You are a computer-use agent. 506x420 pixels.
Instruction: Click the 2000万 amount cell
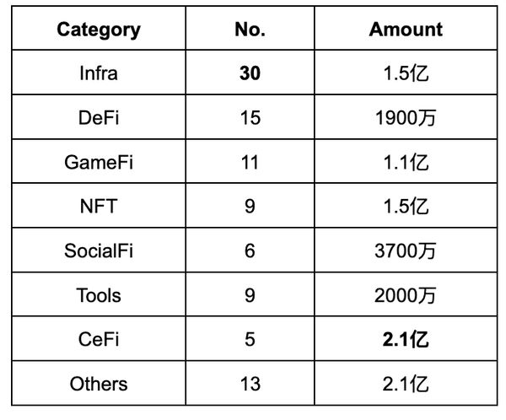405,295
